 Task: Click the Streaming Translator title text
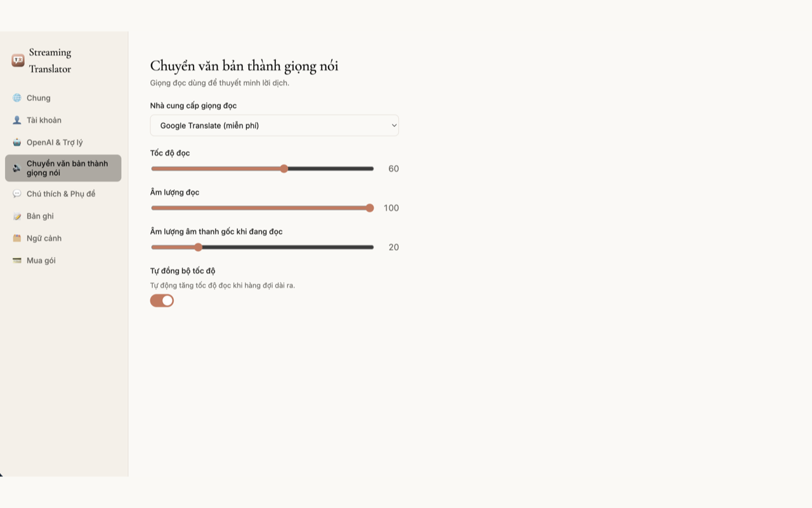pos(50,60)
